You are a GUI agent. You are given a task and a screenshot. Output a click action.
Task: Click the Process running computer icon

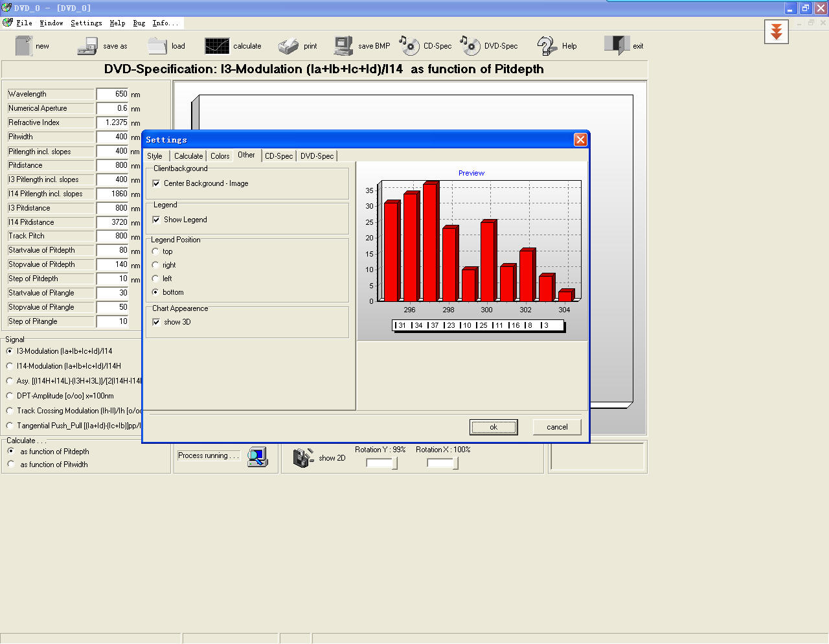(x=257, y=457)
